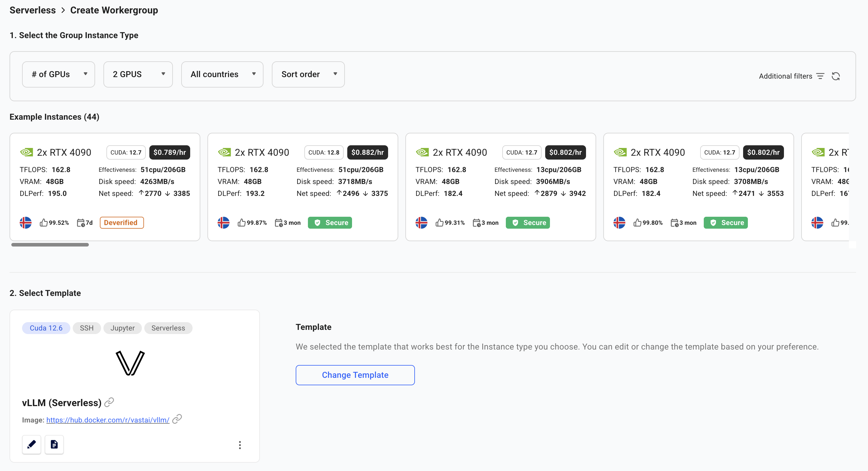
Task: Click link icon beside Docker image URL
Action: click(x=177, y=419)
